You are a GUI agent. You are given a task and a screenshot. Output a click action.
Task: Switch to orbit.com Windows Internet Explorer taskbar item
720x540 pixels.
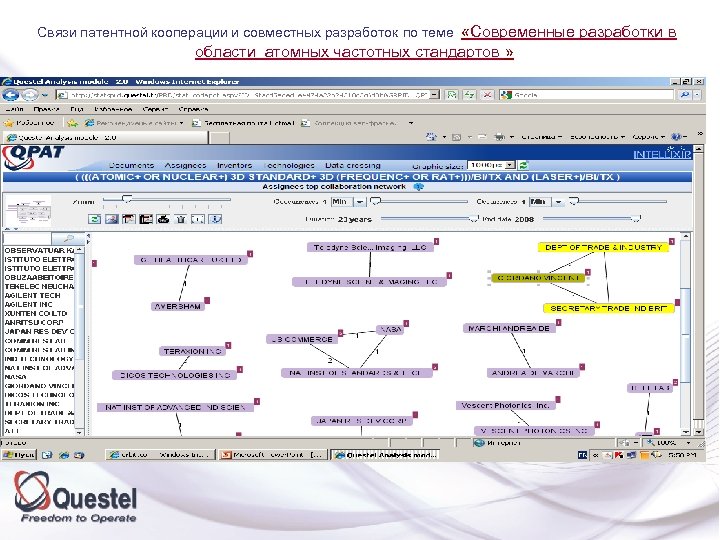pyautogui.click(x=160, y=455)
